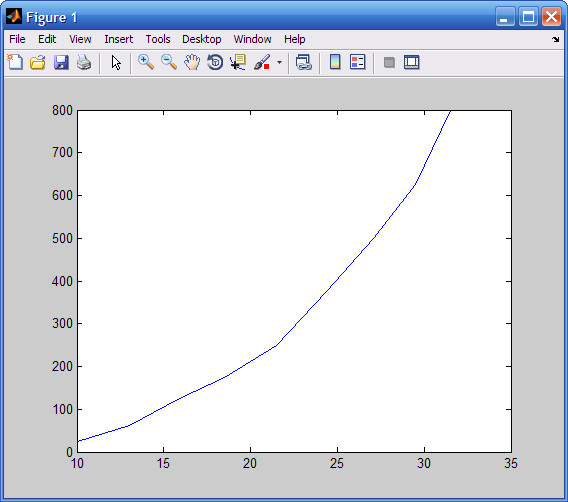
Task: Open the Insert menu
Action: (118, 39)
